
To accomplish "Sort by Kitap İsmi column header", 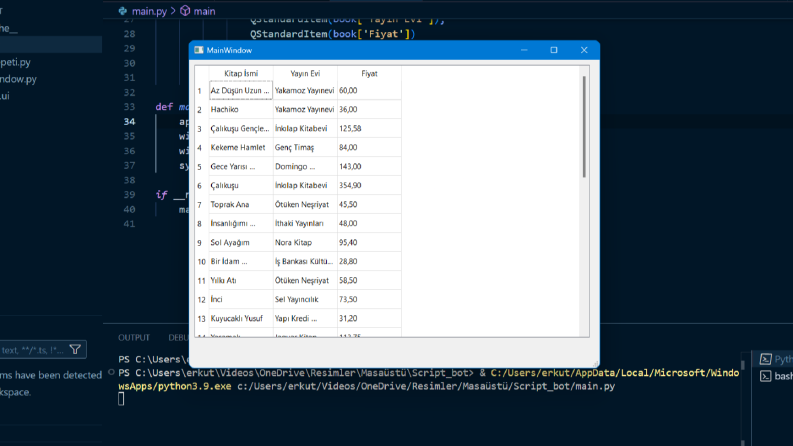I will 241,73.
